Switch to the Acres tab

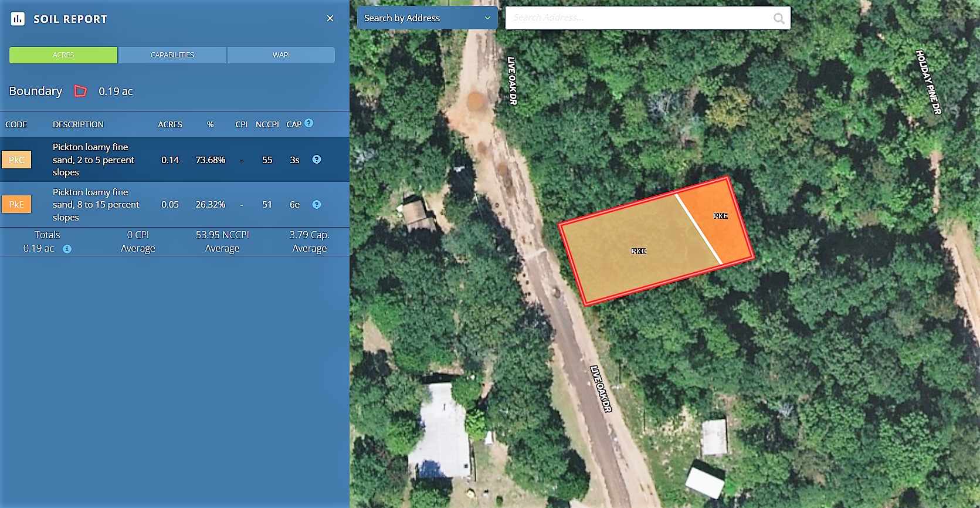(63, 55)
